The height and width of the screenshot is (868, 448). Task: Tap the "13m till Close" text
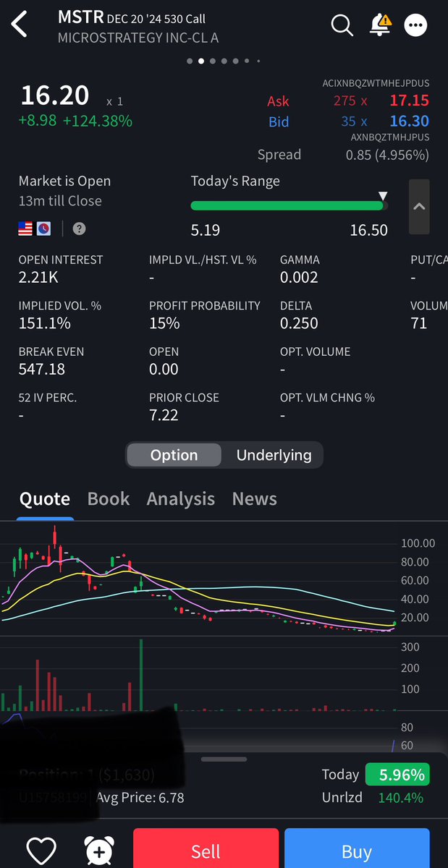[x=60, y=201]
